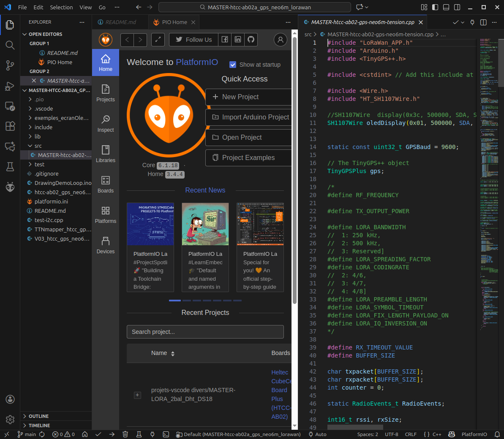Open the Selection menu

pos(61,7)
